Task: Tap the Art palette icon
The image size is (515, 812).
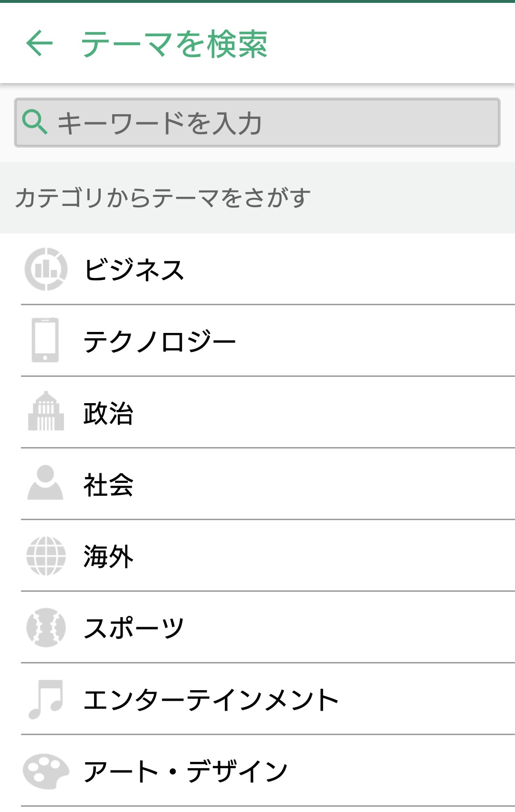Action: point(46,771)
